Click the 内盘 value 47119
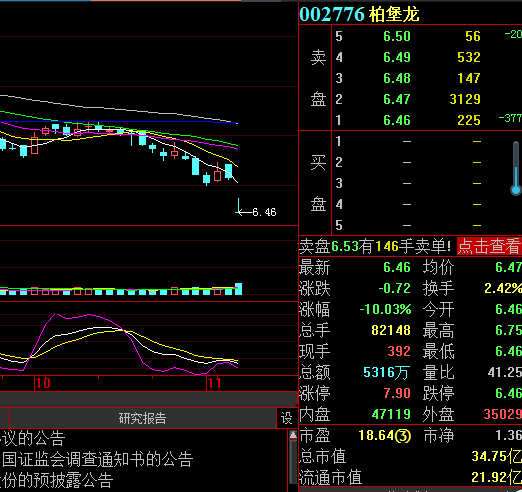This screenshot has height=492, width=522. tap(391, 414)
